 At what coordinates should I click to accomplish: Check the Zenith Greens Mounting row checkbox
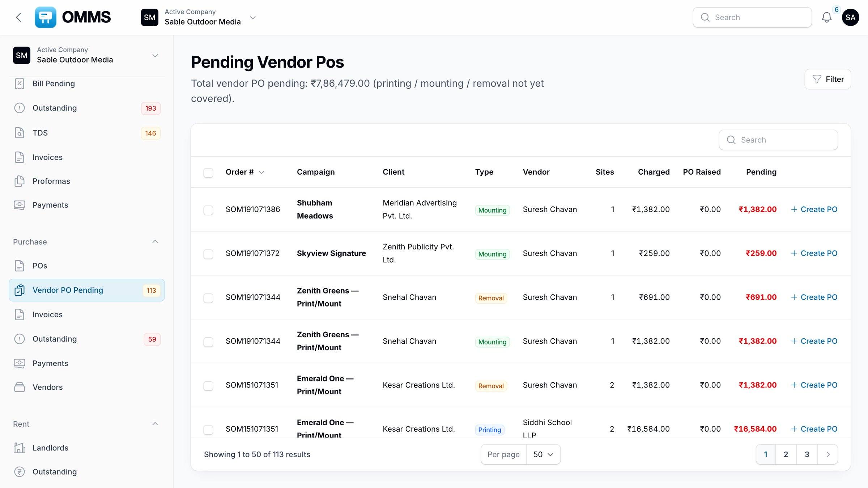pyautogui.click(x=208, y=342)
